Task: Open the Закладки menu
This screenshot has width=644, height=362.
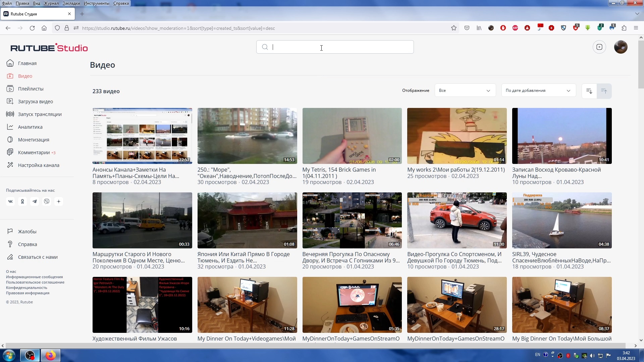Action: [x=71, y=3]
